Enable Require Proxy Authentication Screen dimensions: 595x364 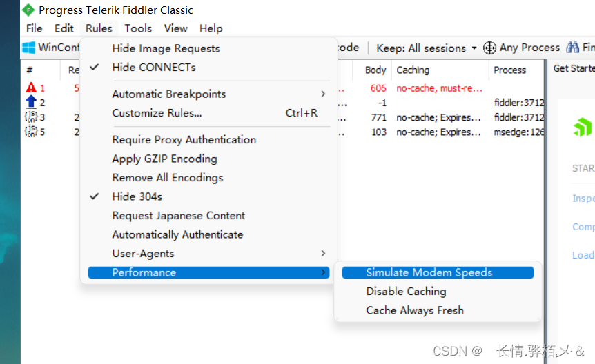(208, 139)
